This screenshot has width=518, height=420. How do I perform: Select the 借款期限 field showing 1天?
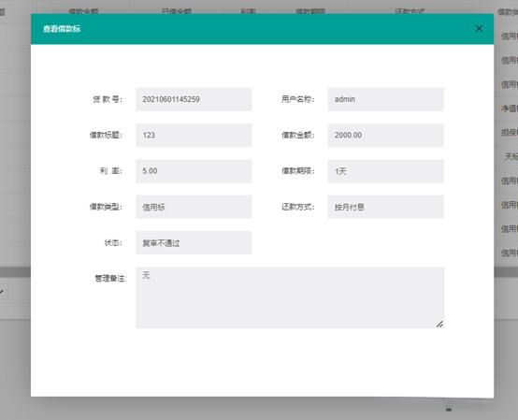pos(385,171)
